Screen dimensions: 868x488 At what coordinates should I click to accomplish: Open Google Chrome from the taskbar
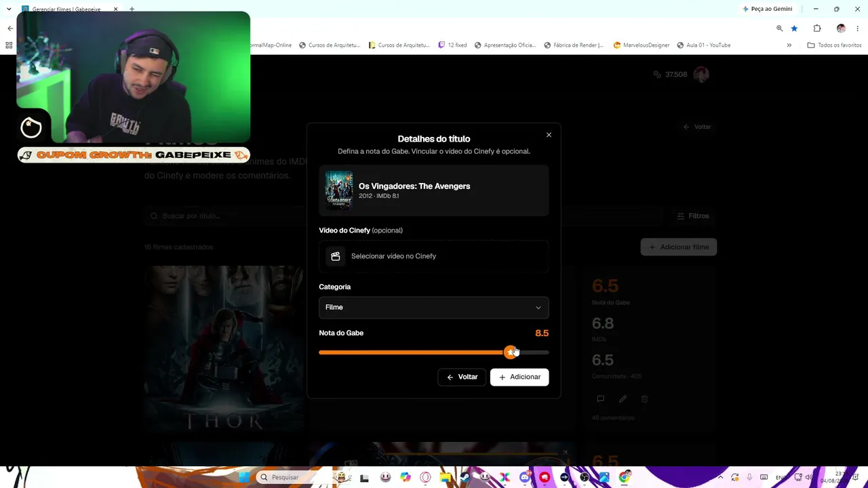tap(625, 477)
